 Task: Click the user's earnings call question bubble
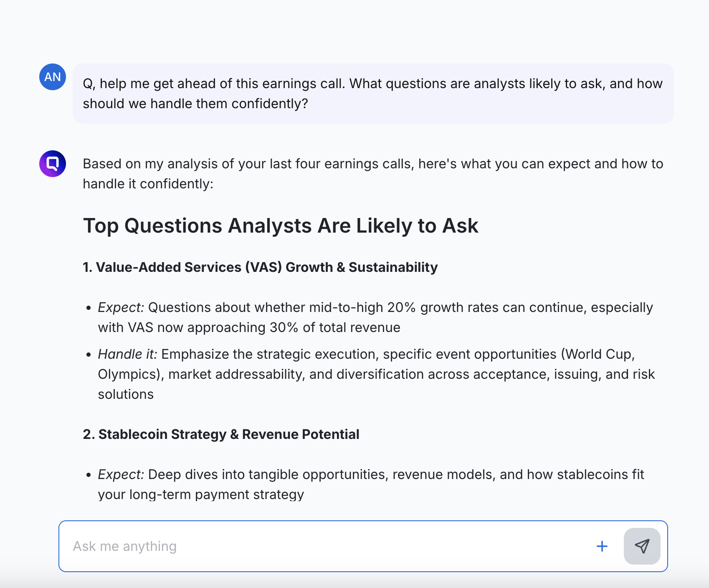point(372,93)
